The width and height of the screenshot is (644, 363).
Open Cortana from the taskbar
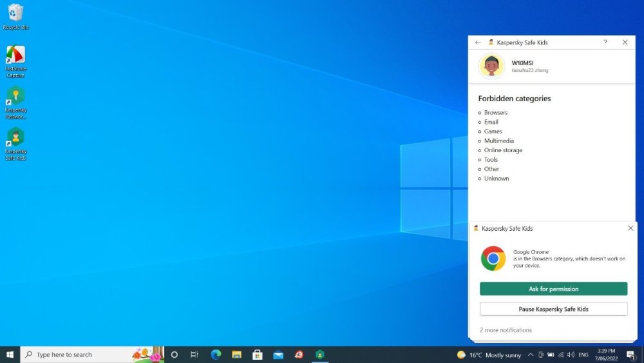point(174,355)
